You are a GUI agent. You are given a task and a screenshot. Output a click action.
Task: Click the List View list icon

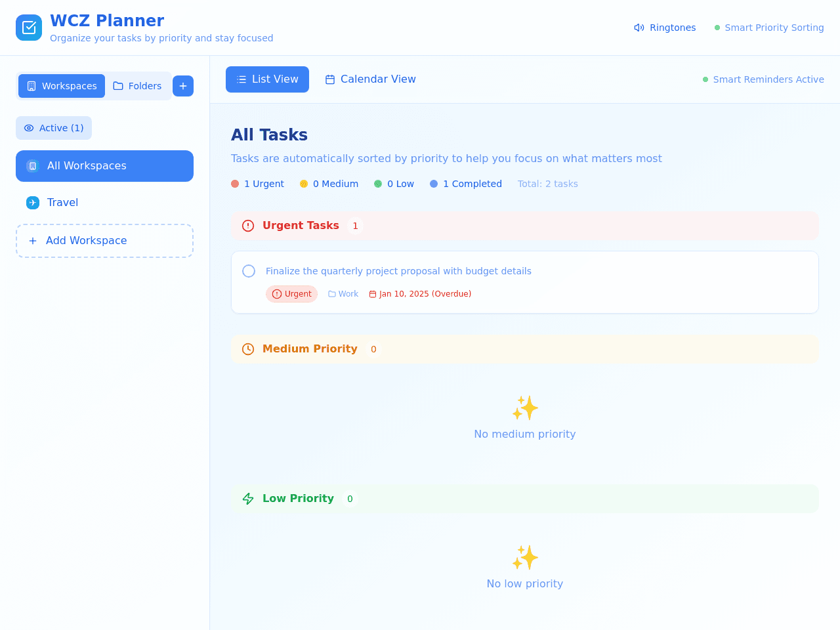click(241, 79)
